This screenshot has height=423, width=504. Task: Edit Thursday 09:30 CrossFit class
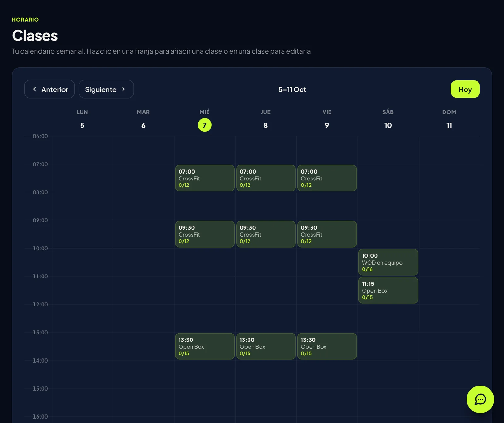point(266,234)
